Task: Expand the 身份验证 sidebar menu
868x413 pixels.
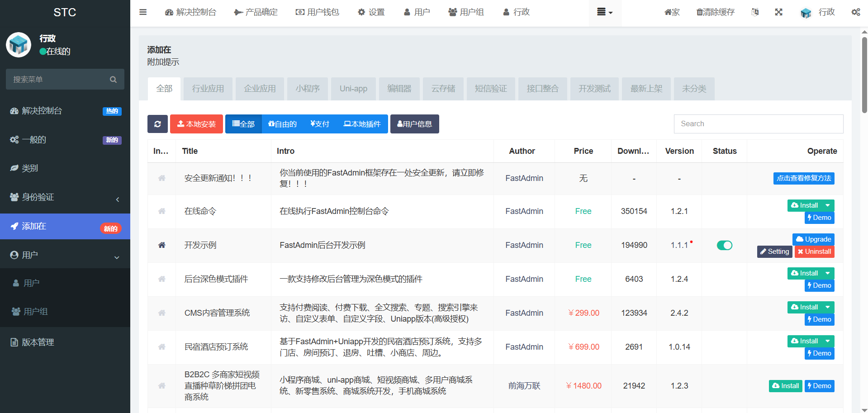Action: (65, 197)
